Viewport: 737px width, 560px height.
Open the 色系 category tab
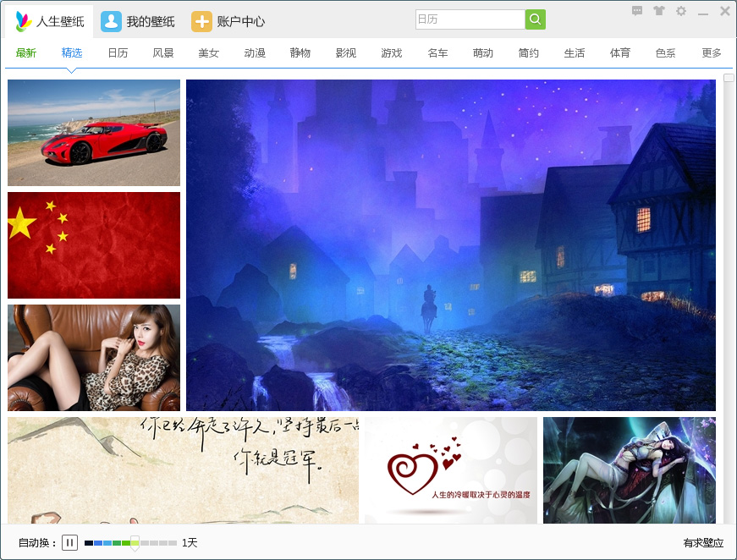666,53
